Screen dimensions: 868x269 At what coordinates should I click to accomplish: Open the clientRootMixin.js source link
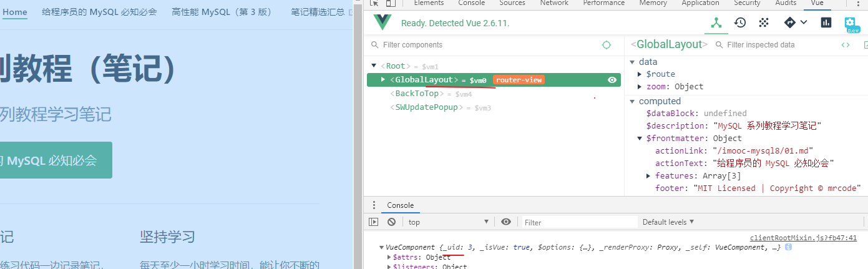(803, 238)
